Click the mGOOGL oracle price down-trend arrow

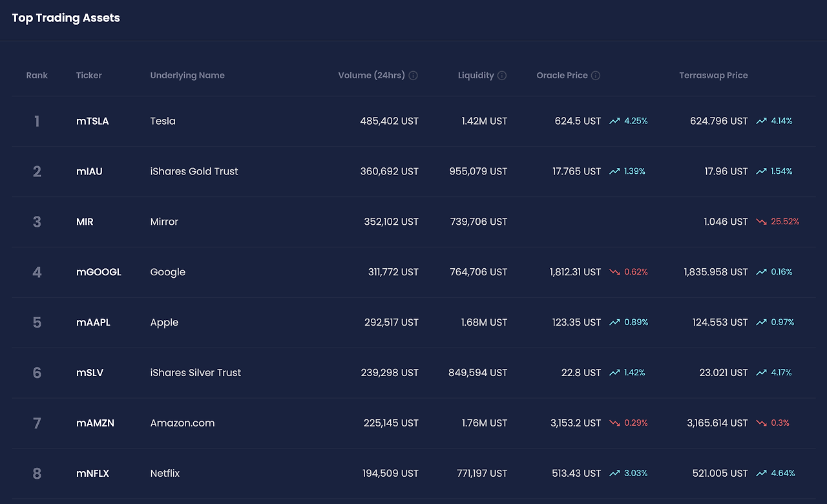click(614, 272)
